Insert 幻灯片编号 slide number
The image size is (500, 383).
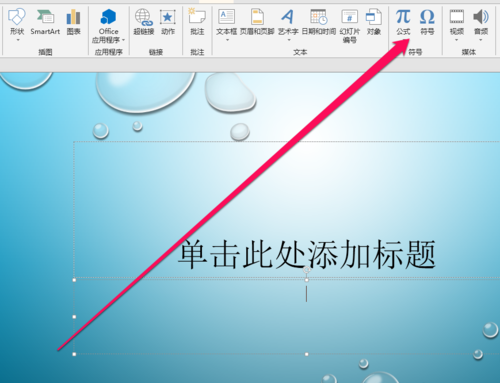pos(350,26)
